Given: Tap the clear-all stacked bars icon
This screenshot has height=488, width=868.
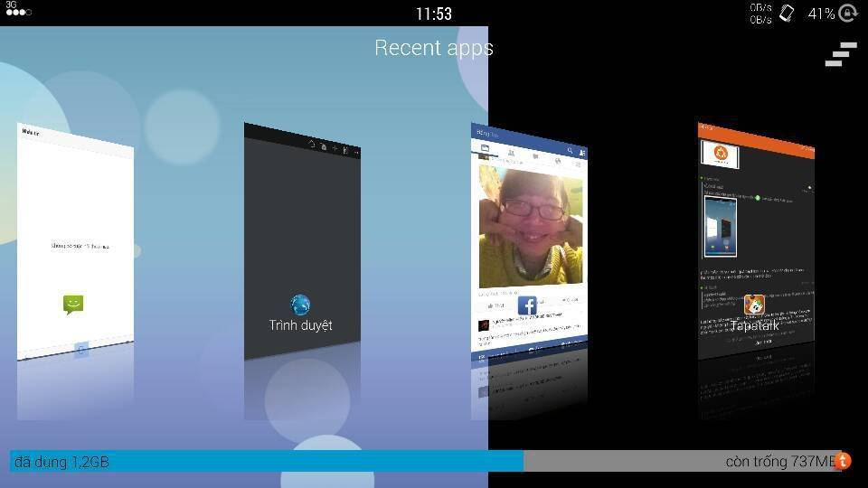Looking at the screenshot, I should (840, 54).
